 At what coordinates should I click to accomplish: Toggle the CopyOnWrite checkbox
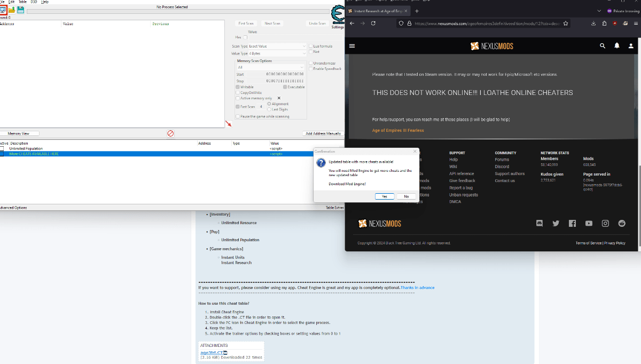pyautogui.click(x=238, y=92)
